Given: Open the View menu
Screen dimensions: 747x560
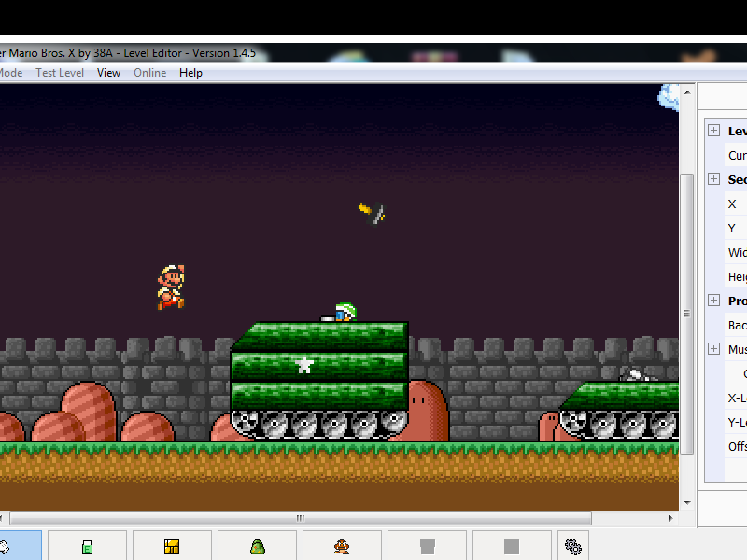Looking at the screenshot, I should [x=108, y=73].
